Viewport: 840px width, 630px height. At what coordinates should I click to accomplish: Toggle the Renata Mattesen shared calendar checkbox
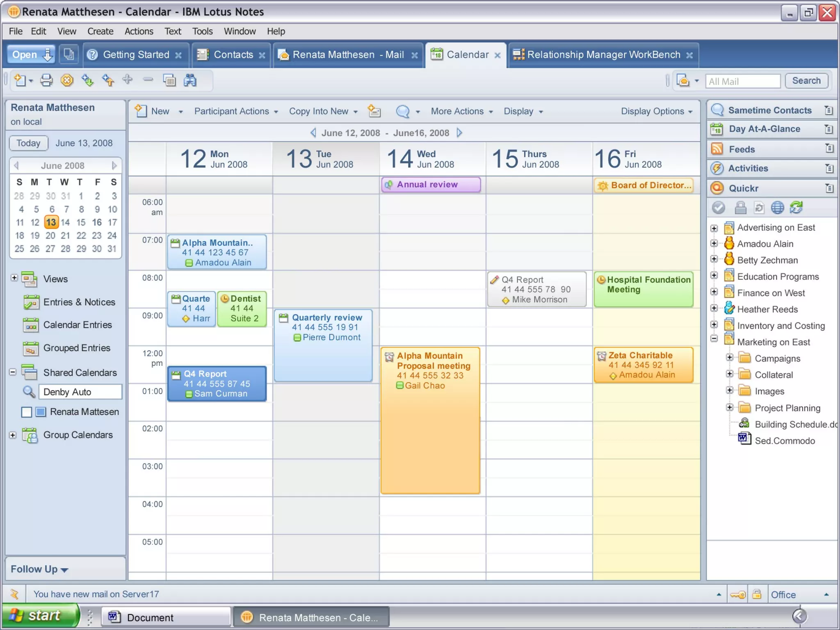pyautogui.click(x=27, y=412)
